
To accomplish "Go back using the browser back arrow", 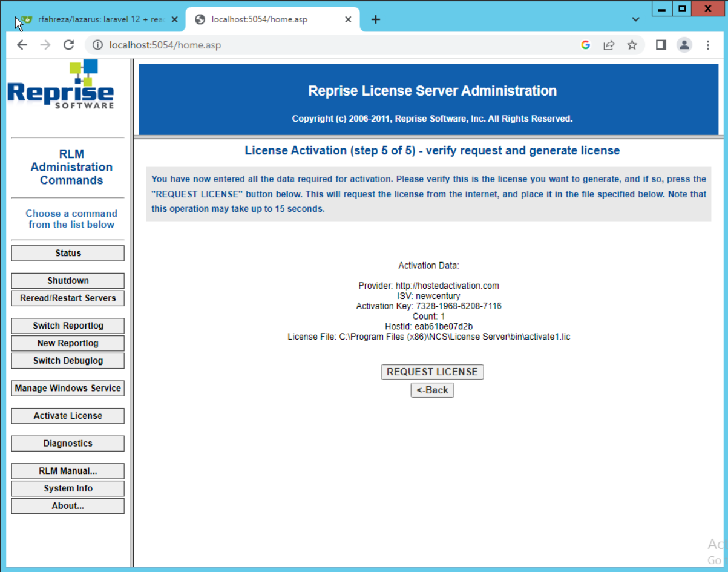I will 22,45.
